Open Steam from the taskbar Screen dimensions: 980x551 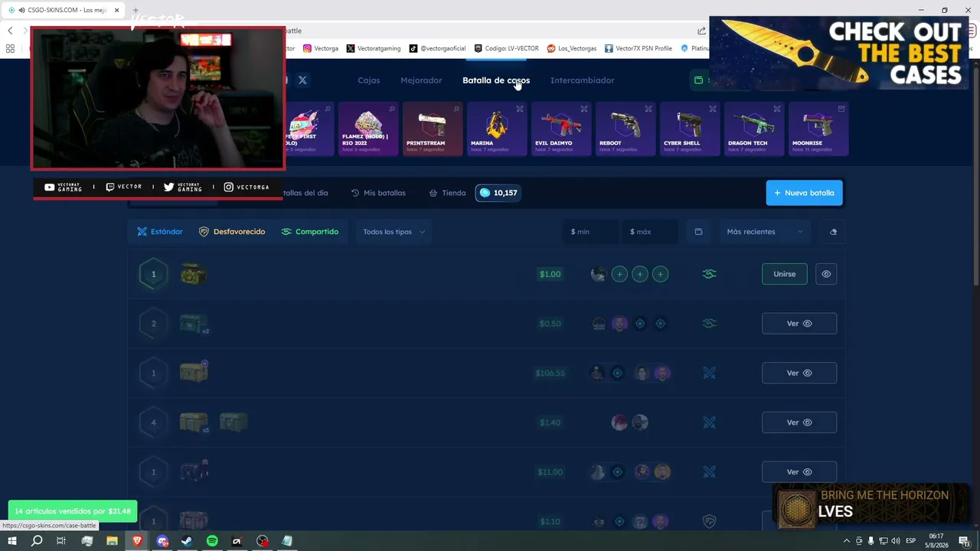pos(187,541)
